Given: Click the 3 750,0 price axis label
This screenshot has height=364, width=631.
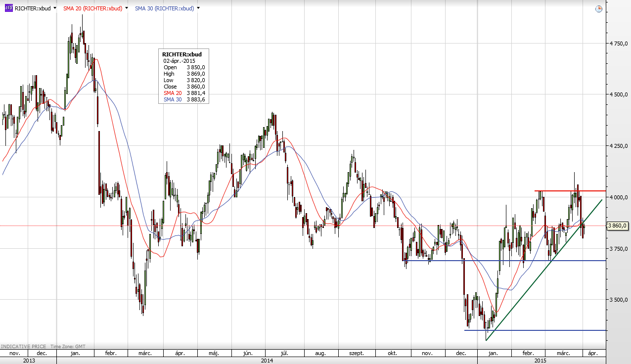Looking at the screenshot, I should tap(619, 249).
